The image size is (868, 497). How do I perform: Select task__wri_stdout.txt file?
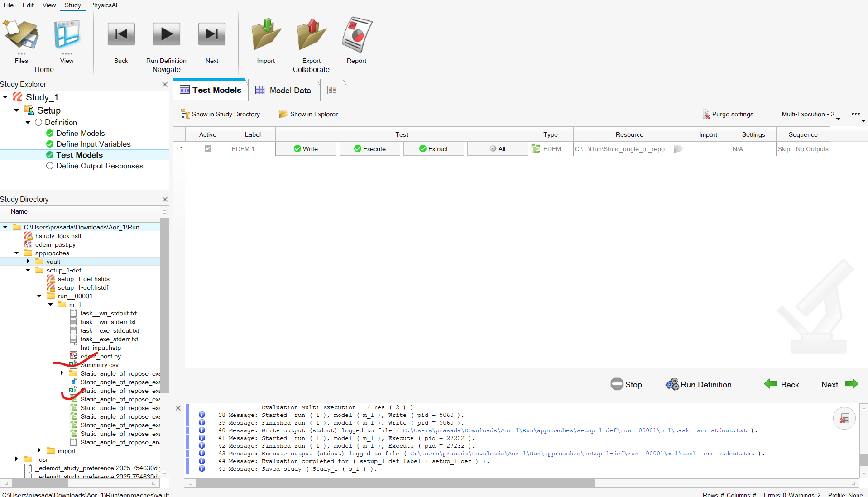coord(108,313)
